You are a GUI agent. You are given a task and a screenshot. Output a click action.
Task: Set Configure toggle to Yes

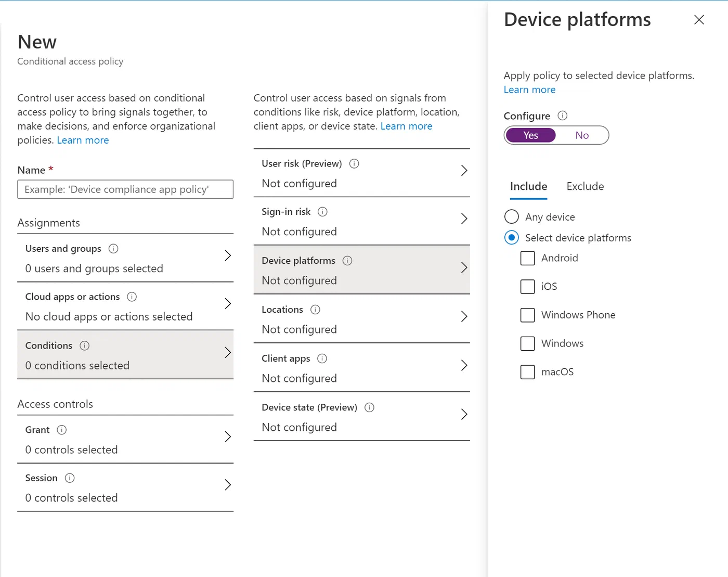(x=530, y=135)
